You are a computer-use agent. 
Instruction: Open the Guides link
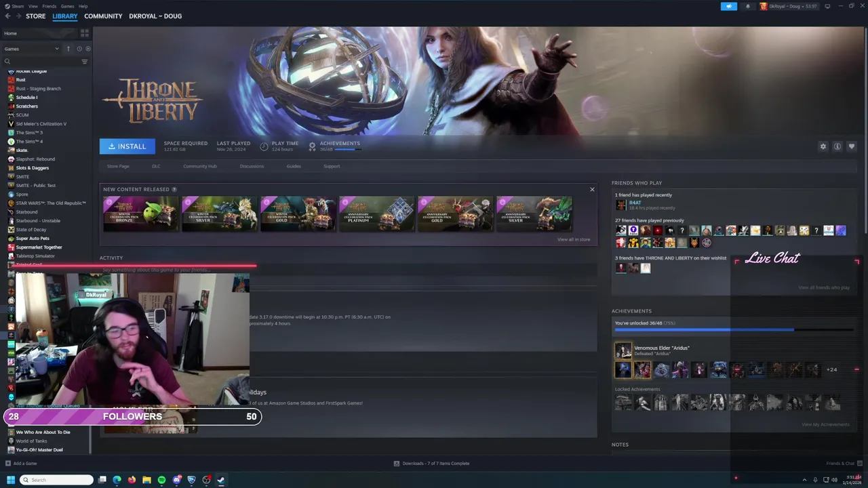click(x=294, y=166)
